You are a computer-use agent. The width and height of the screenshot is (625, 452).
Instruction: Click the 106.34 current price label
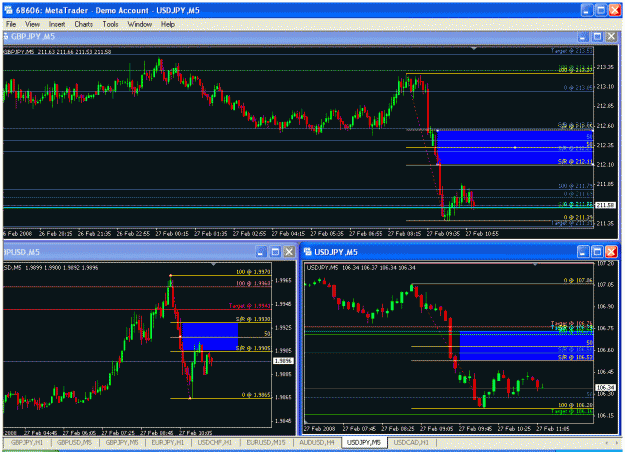(x=605, y=387)
